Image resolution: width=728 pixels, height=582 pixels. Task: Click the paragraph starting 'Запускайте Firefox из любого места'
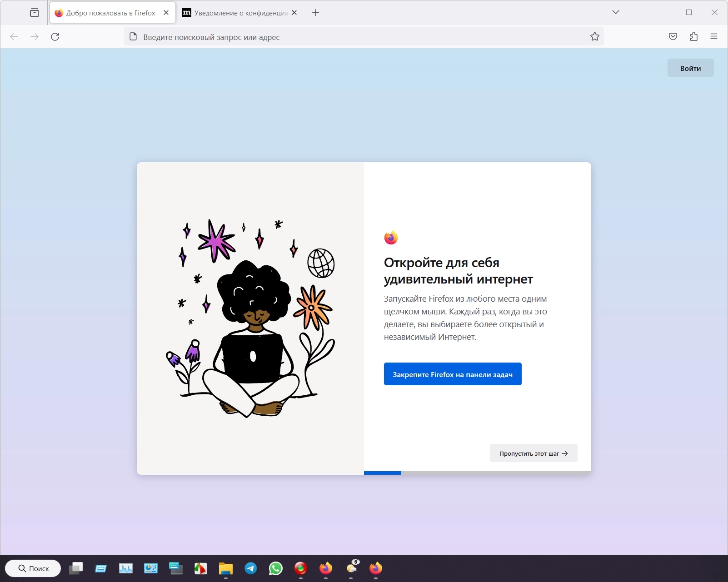465,318
